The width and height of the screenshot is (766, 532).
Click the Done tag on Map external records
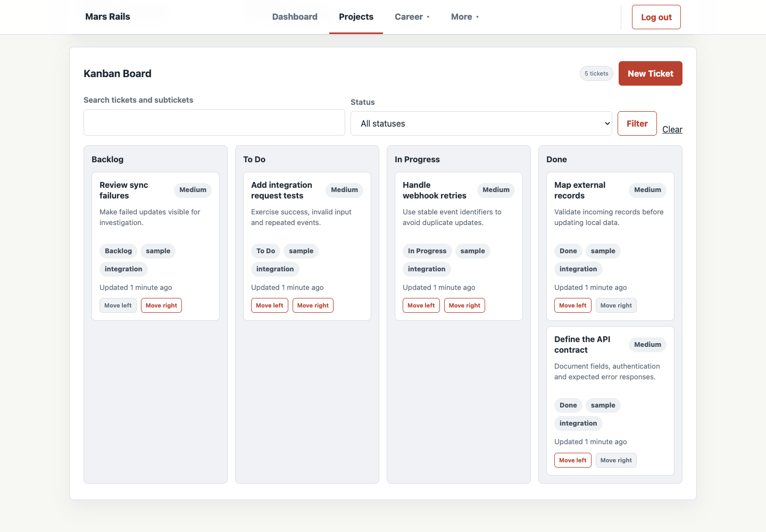click(568, 251)
